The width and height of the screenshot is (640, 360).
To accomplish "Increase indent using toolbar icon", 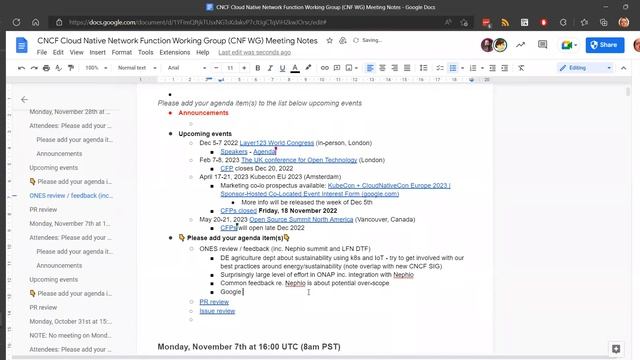I will [x=504, y=68].
